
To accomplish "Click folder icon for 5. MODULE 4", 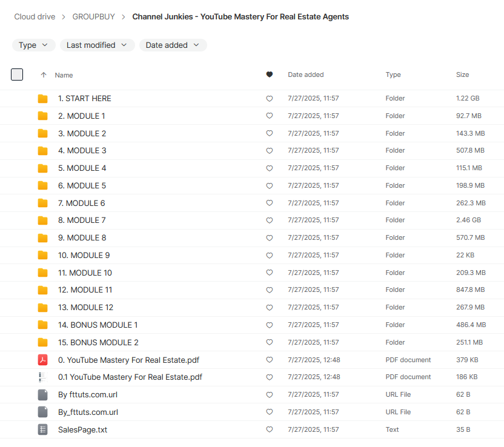I will (x=42, y=168).
